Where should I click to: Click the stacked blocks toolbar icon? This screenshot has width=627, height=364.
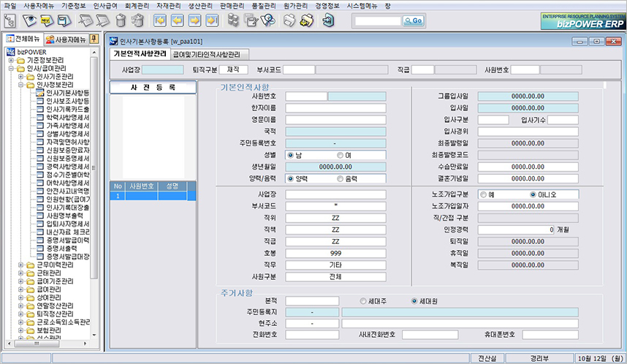[233, 20]
